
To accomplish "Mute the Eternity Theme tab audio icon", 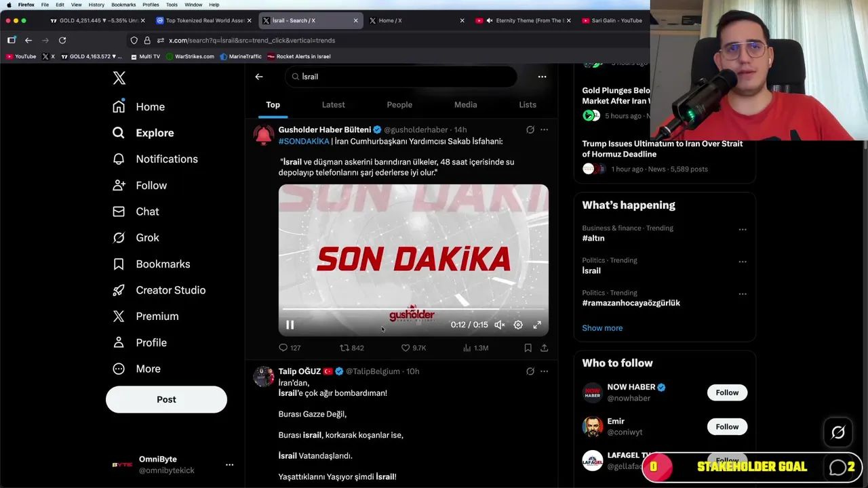I will (489, 20).
